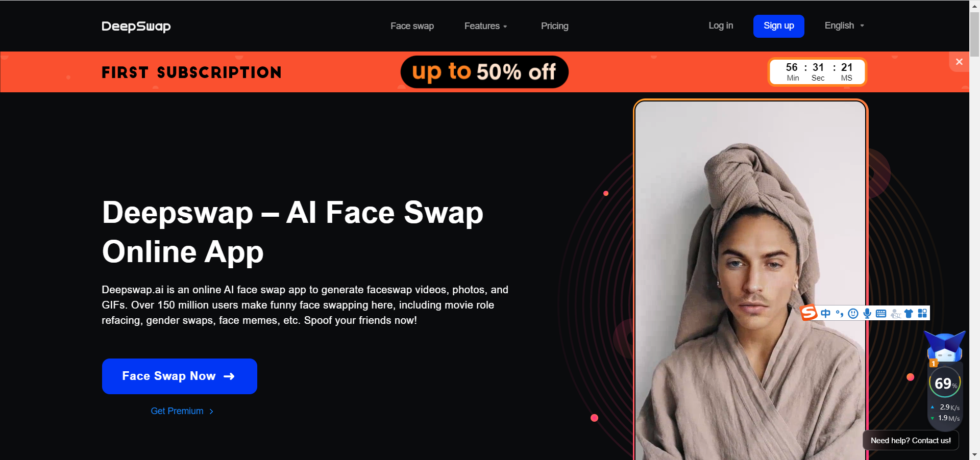Click the 69% memory usage ring

click(945, 383)
